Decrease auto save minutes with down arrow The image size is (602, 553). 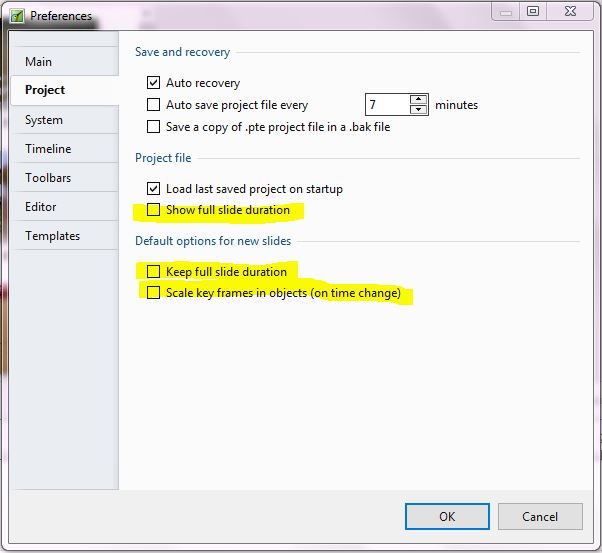(x=418, y=110)
